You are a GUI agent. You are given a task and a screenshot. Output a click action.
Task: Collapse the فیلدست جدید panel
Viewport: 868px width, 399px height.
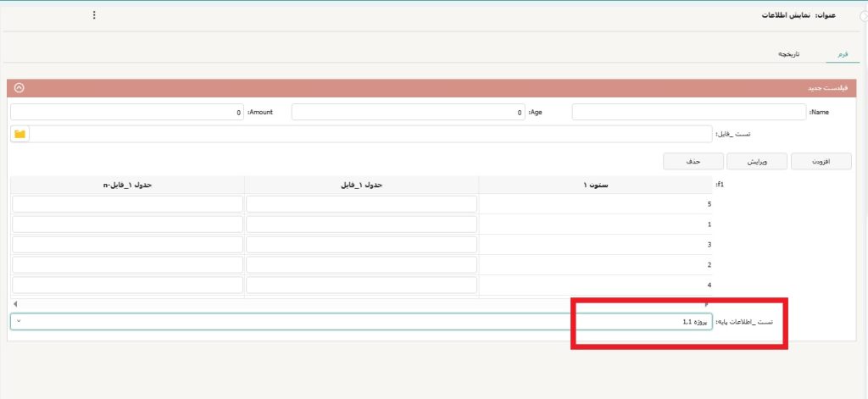(x=19, y=87)
